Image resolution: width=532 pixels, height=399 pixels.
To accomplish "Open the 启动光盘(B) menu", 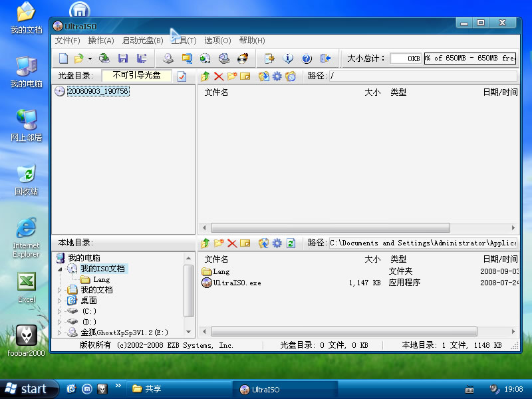I will 142,41.
